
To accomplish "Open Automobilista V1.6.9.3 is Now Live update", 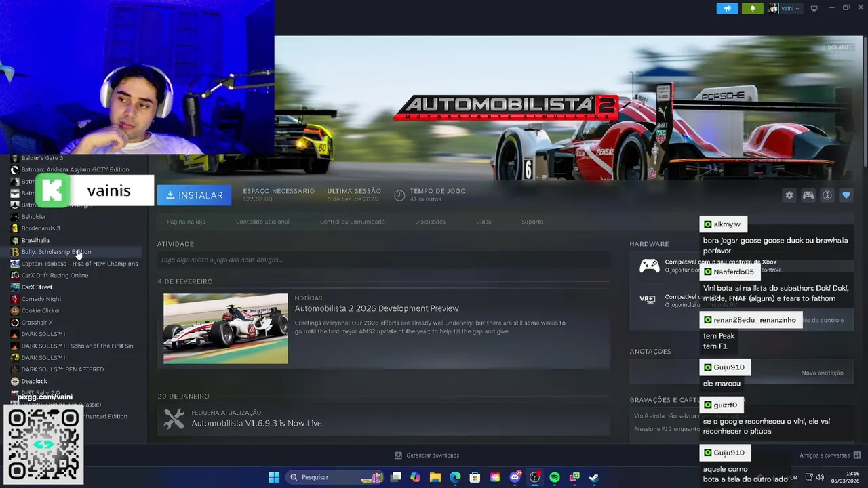I will [256, 423].
